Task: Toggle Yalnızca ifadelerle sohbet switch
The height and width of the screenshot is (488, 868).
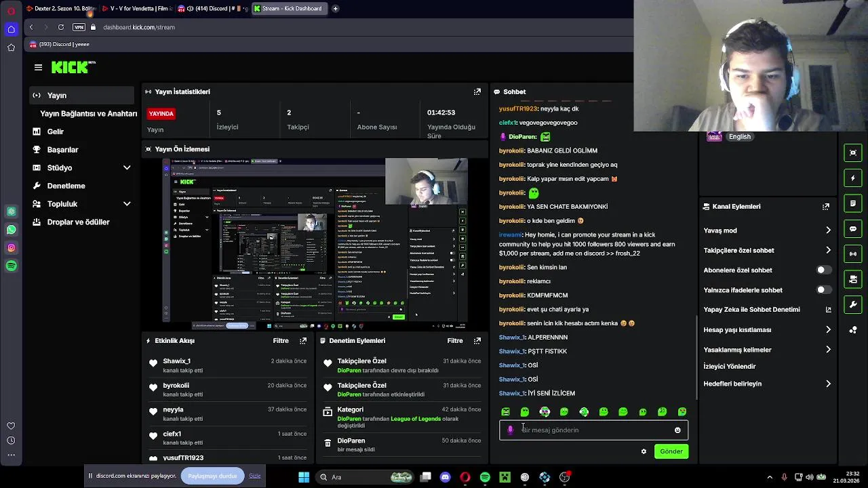Action: [x=823, y=290]
